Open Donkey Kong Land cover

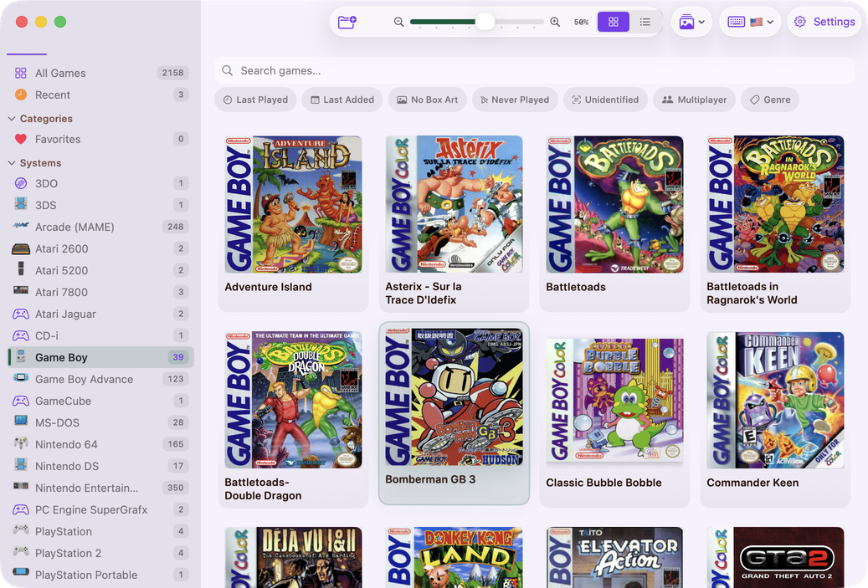(454, 558)
